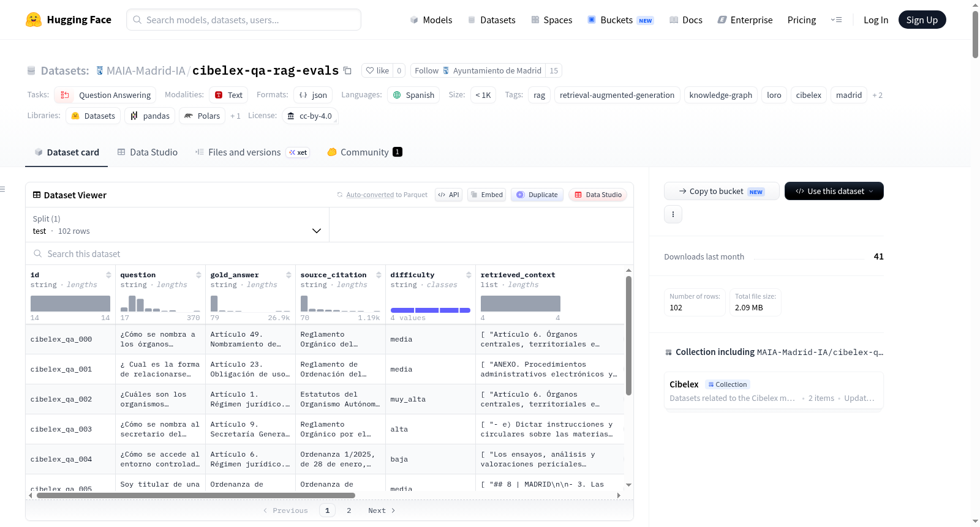Image resolution: width=980 pixels, height=527 pixels.
Task: Like this dataset
Action: click(x=377, y=70)
